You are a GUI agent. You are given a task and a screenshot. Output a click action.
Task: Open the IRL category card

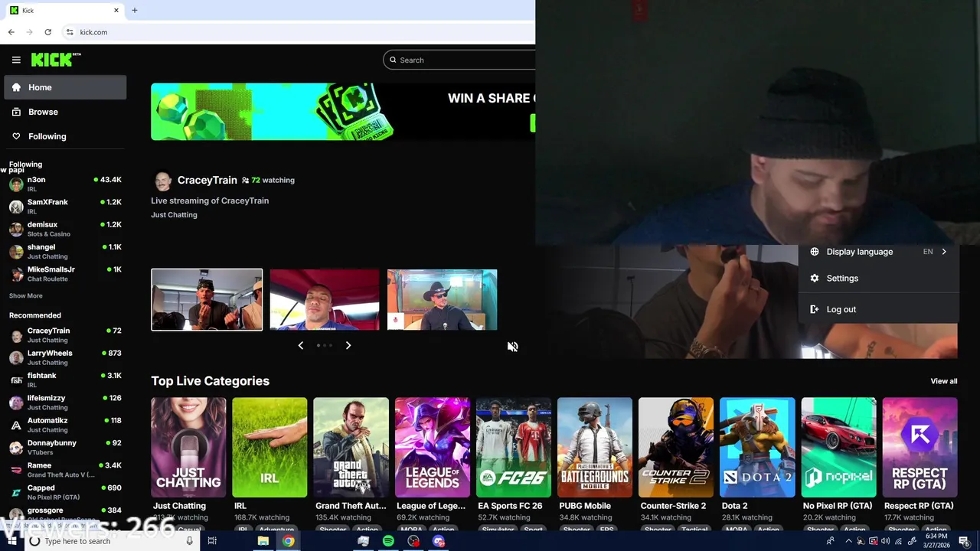pyautogui.click(x=269, y=448)
